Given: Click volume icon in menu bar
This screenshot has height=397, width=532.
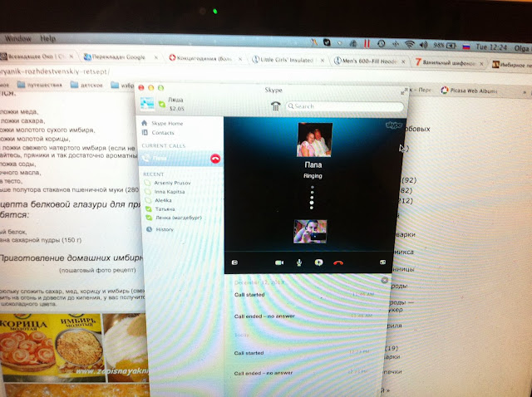Looking at the screenshot, I should coord(423,45).
